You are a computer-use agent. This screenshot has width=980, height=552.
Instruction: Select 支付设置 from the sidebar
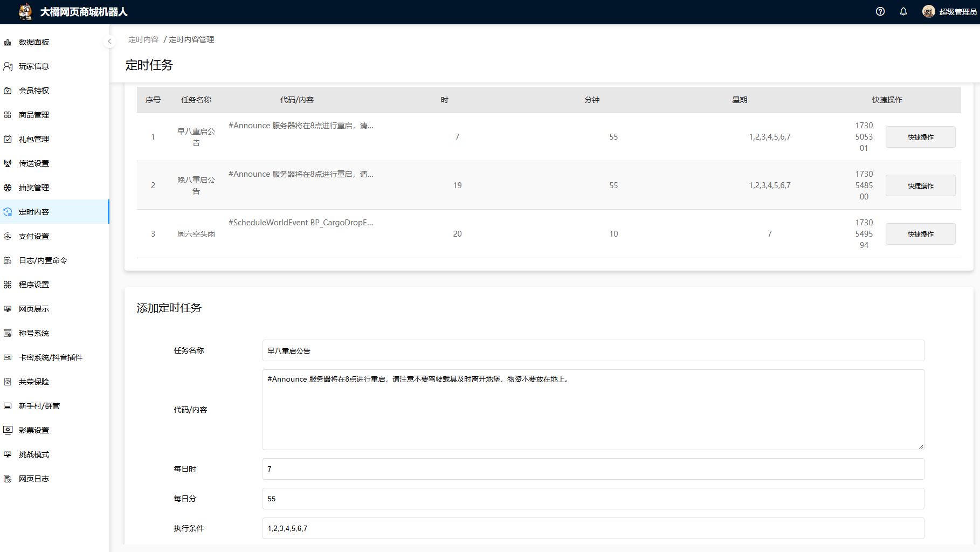tap(34, 236)
